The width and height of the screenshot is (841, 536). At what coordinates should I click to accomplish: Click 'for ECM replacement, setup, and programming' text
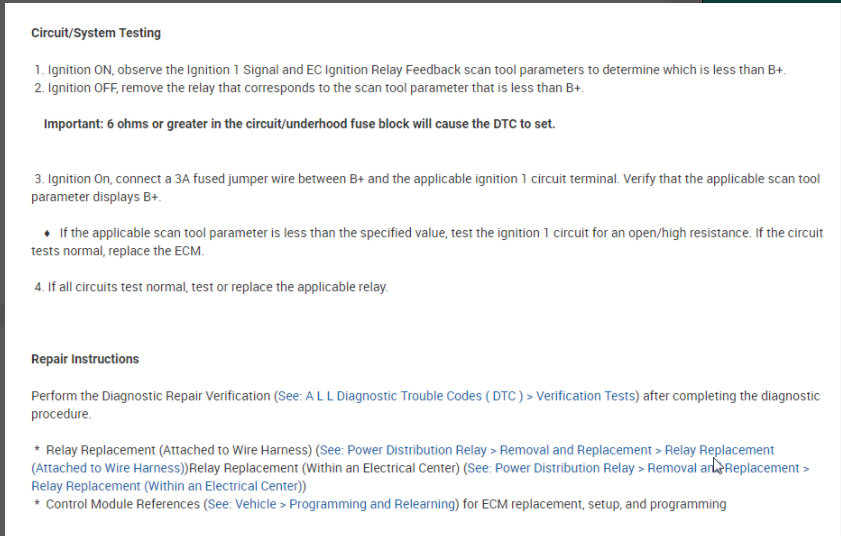(x=594, y=504)
